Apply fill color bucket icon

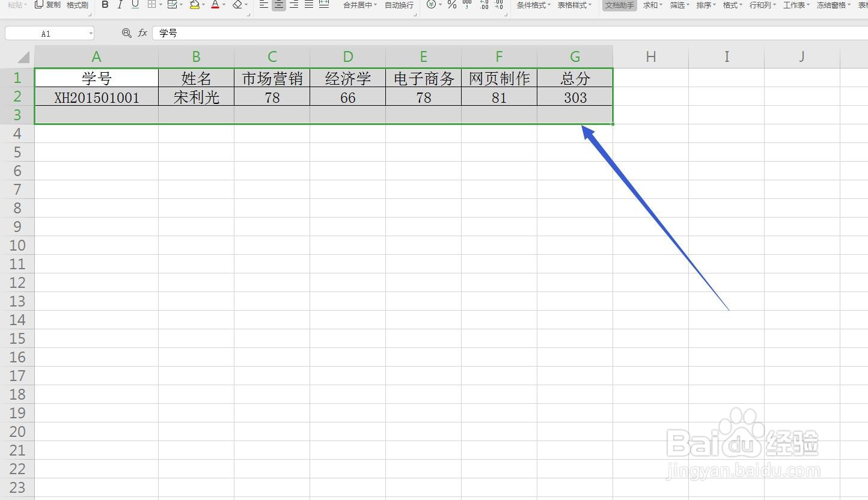194,5
